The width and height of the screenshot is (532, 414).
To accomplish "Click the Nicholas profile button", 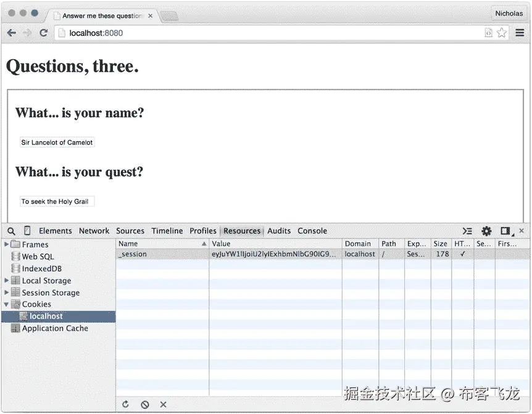I will [509, 13].
